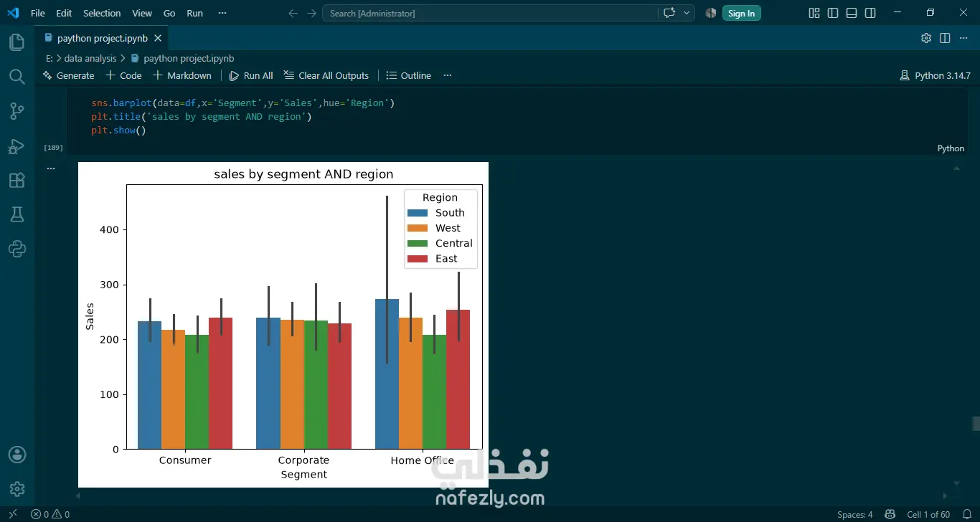This screenshot has height=522, width=980.
Task: Open cell output actions ellipsis
Action: point(51,169)
